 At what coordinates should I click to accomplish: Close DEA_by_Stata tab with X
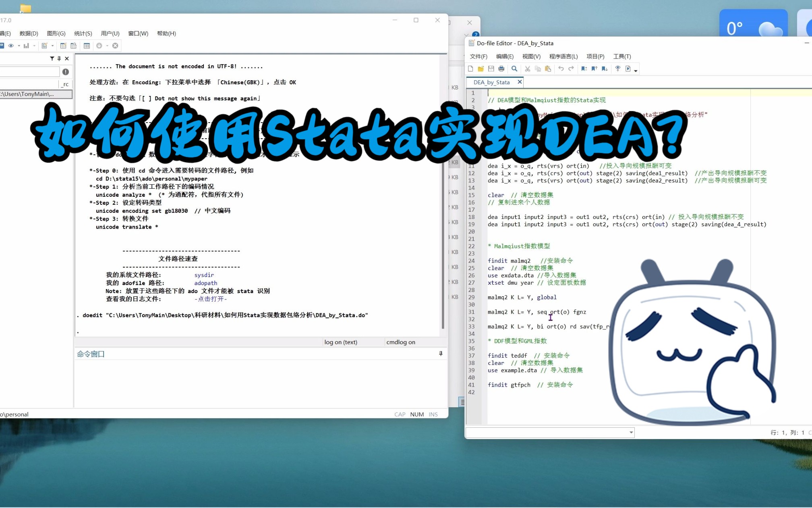click(x=520, y=82)
